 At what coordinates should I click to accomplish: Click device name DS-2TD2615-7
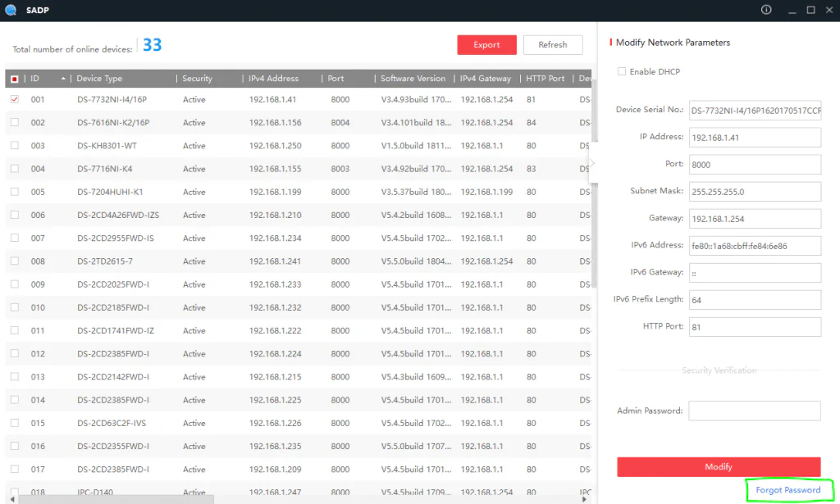pyautogui.click(x=105, y=261)
